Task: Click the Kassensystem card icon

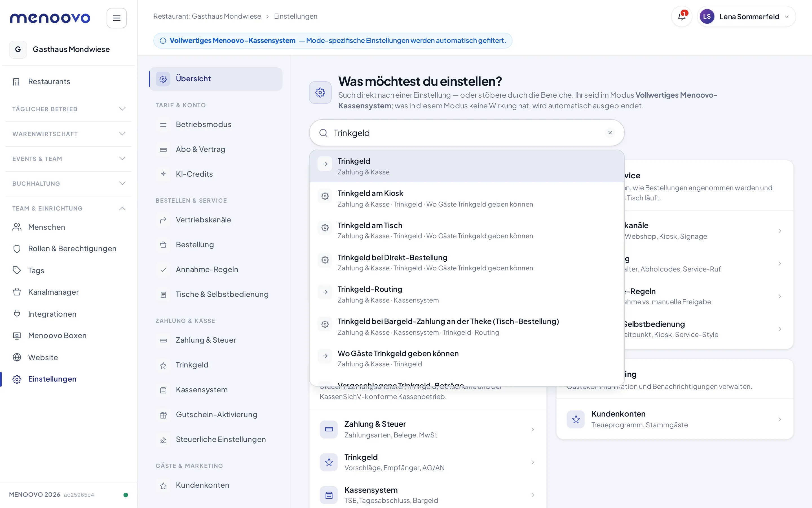Action: (329, 495)
